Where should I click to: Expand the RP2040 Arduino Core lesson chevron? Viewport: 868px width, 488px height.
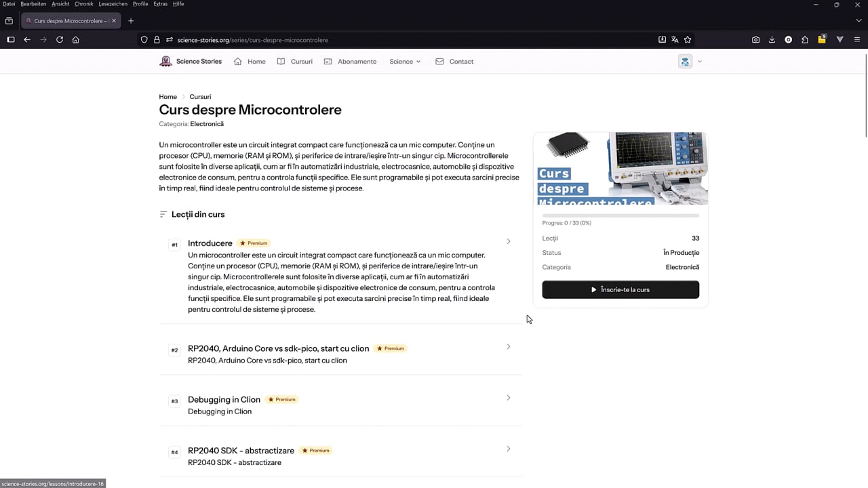[509, 347]
